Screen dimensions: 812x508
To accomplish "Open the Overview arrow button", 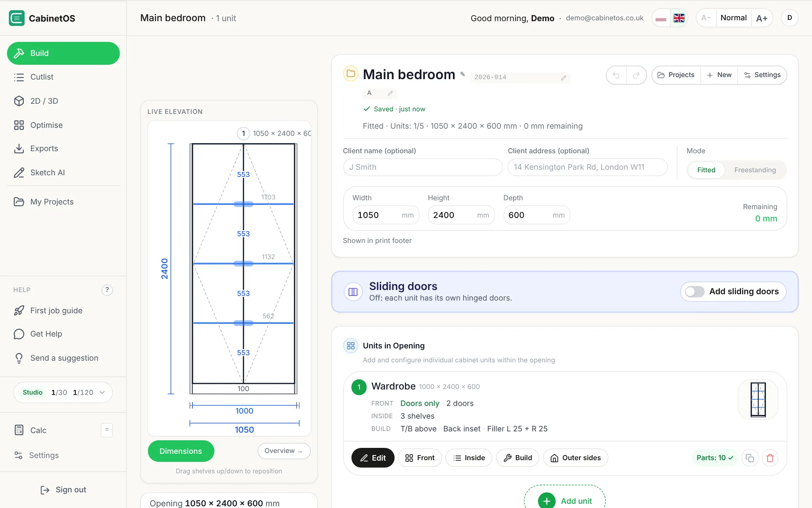I will click(284, 451).
